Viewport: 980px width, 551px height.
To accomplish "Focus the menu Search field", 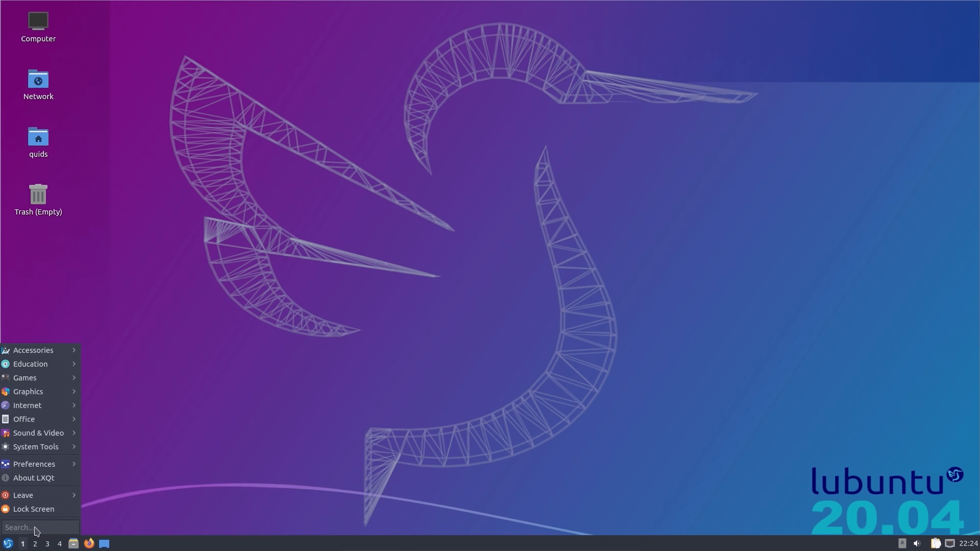I will pos(40,527).
